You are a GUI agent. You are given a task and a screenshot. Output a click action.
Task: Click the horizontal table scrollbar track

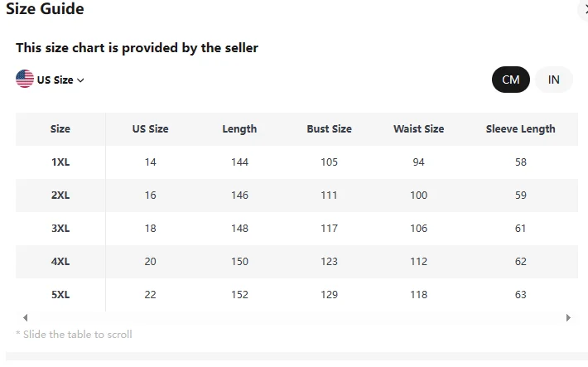[x=296, y=317]
